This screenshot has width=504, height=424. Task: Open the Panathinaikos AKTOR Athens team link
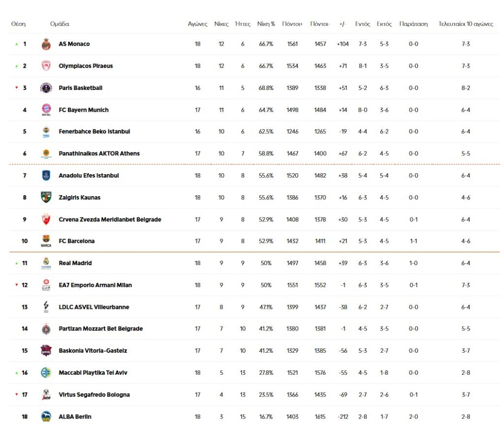[99, 153]
